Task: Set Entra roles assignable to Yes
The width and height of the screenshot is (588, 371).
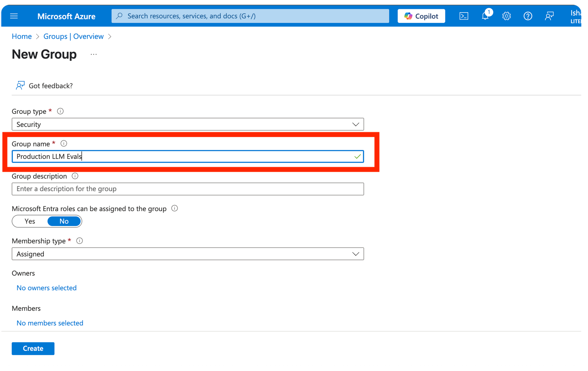Action: point(29,221)
